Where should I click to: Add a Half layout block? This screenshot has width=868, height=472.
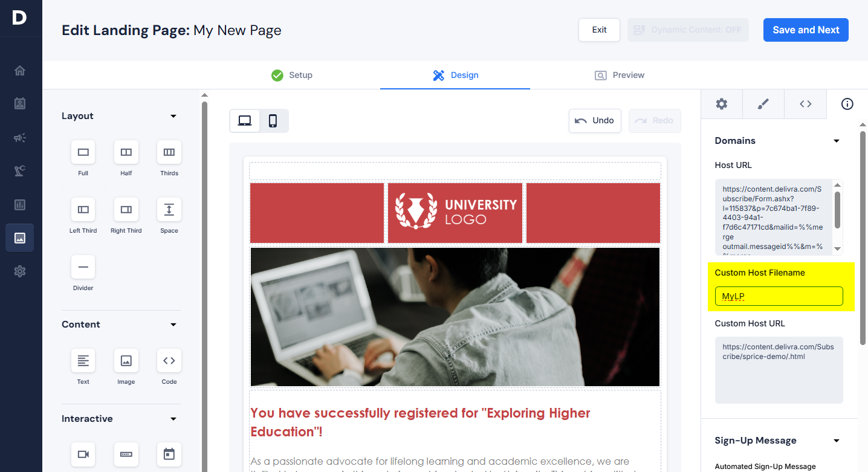coord(126,152)
